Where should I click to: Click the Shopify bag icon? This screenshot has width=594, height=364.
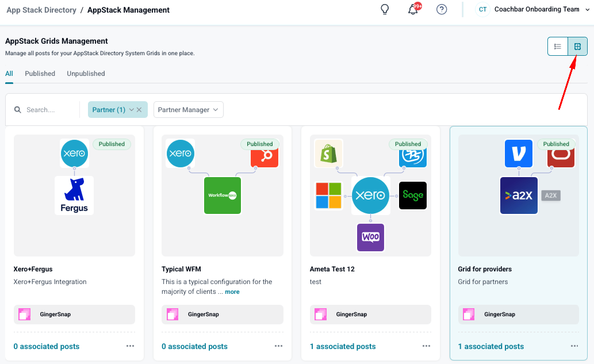point(328,153)
